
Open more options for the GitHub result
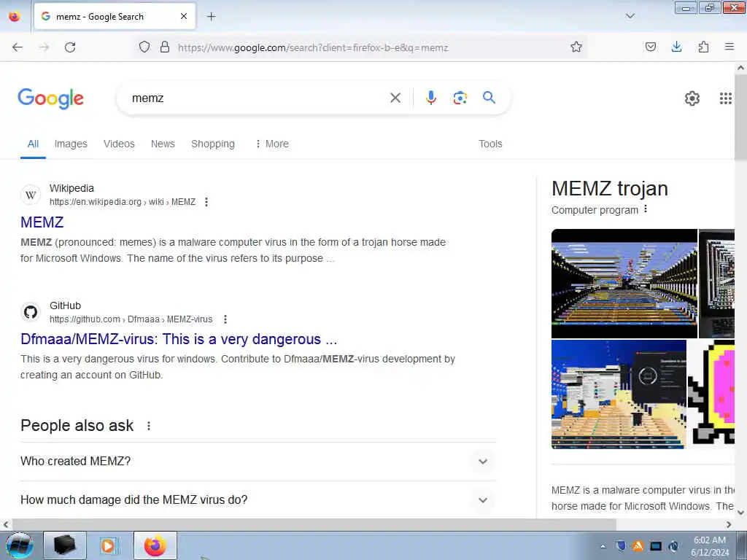[x=225, y=319]
